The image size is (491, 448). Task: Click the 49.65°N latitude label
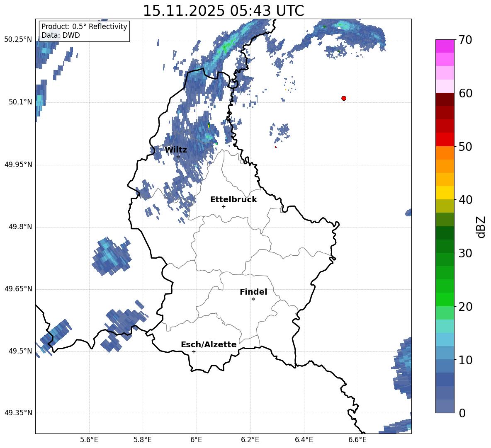[x=18, y=289]
